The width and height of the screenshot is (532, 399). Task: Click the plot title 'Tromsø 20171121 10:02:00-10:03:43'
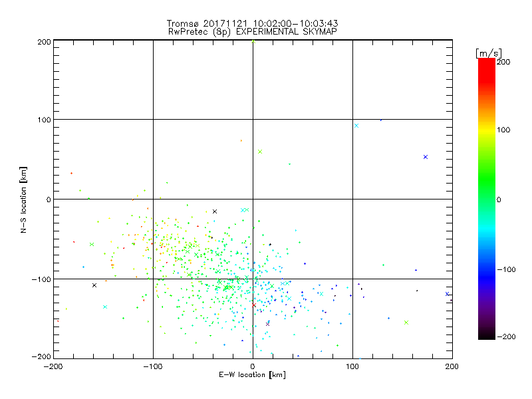pos(252,23)
